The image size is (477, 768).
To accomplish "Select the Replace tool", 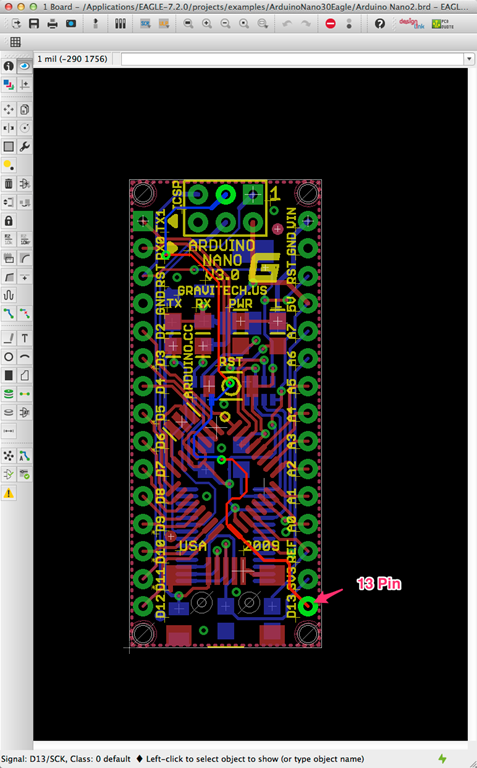I will 24,202.
